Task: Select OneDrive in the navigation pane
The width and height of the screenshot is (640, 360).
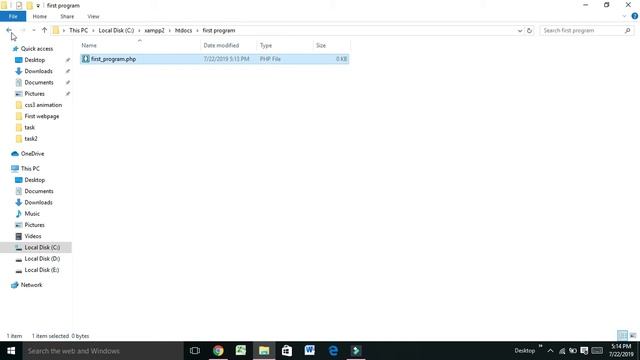Action: pyautogui.click(x=32, y=154)
